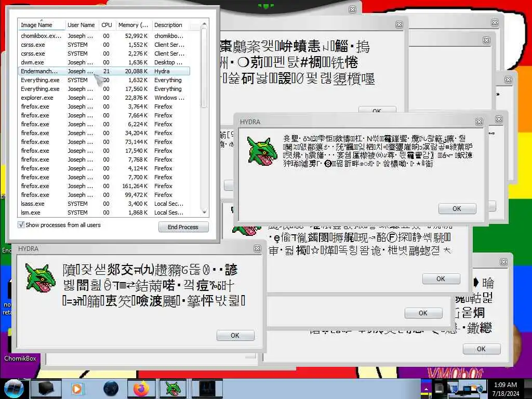The image size is (532, 399).
Task: Select firefox.exe row using 161,264 K
Action: click(104, 185)
